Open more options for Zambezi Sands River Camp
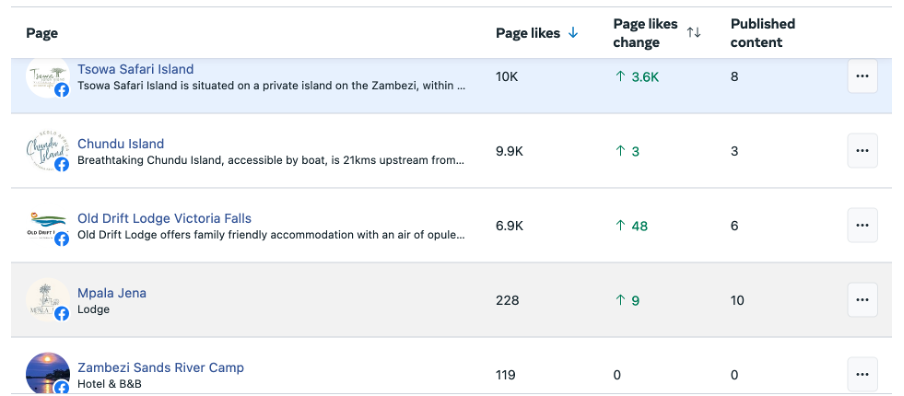Viewport: 904px width, 396px height. (x=862, y=374)
